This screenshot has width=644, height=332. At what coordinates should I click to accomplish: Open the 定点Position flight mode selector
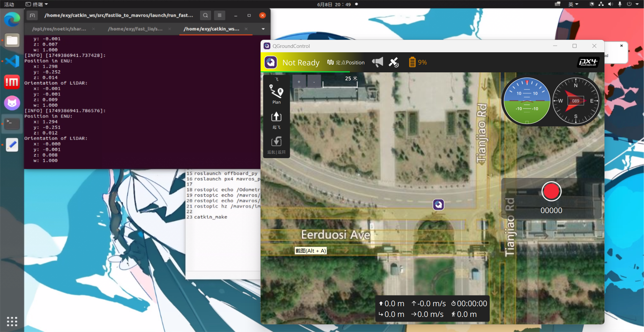pyautogui.click(x=346, y=62)
